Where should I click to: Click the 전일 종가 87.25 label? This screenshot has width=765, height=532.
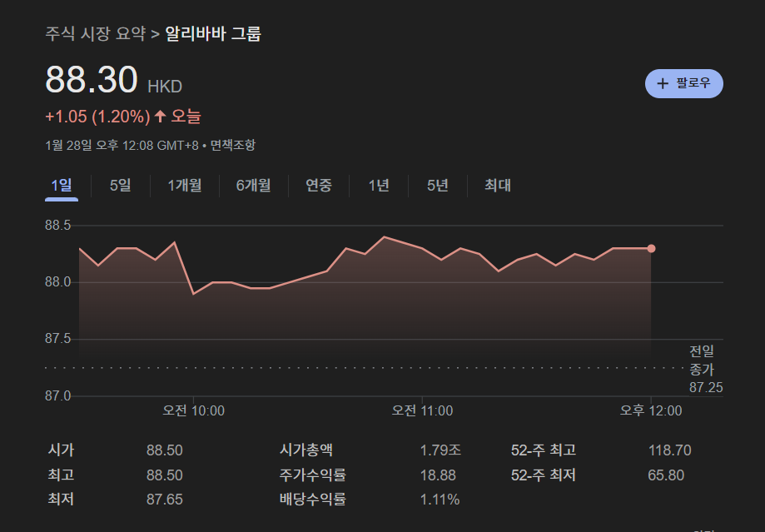[x=705, y=369]
